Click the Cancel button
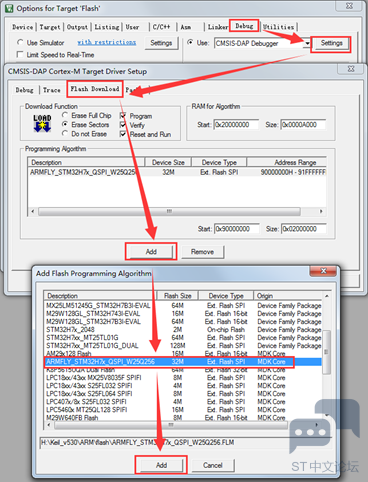Viewport: 368px width, 482px height. pos(213,465)
